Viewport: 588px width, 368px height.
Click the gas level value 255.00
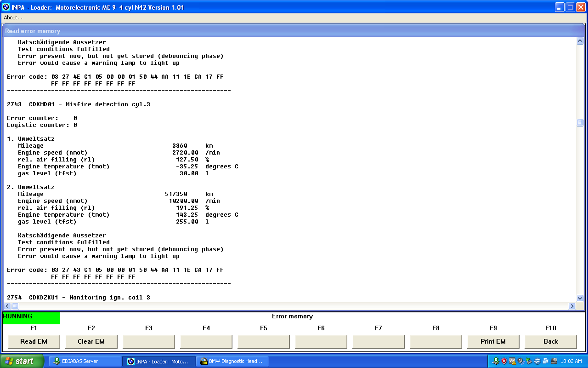(187, 222)
